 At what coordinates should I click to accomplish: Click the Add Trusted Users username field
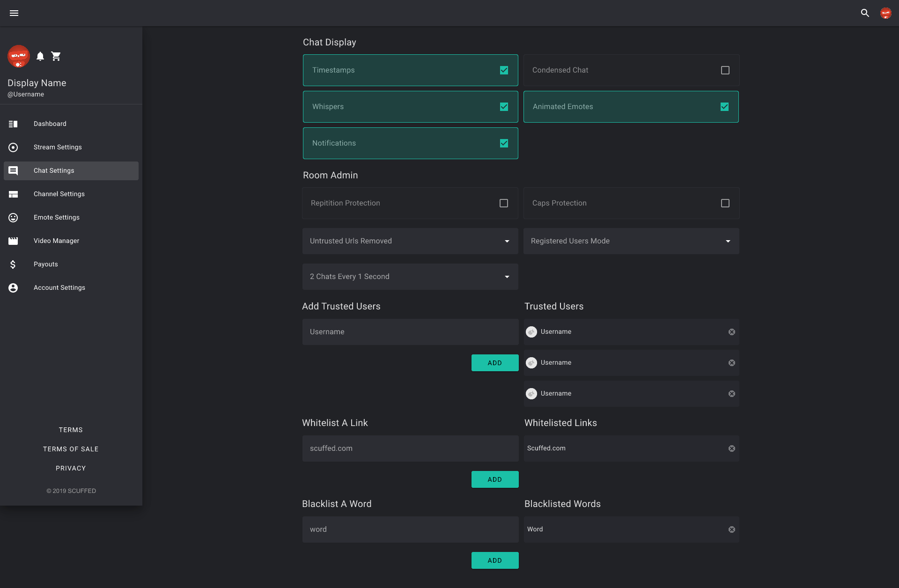(x=410, y=332)
